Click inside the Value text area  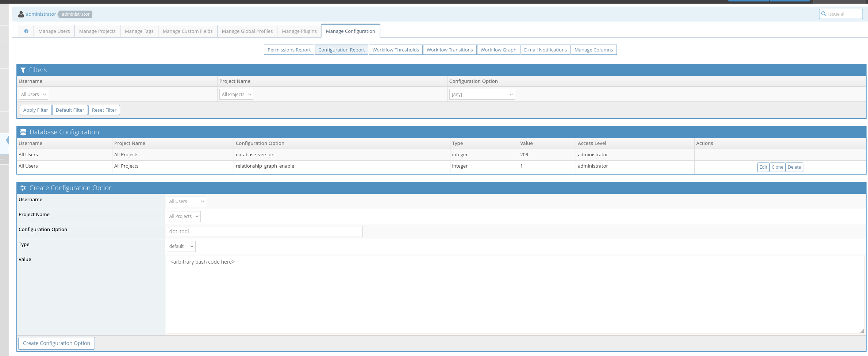[x=515, y=295]
